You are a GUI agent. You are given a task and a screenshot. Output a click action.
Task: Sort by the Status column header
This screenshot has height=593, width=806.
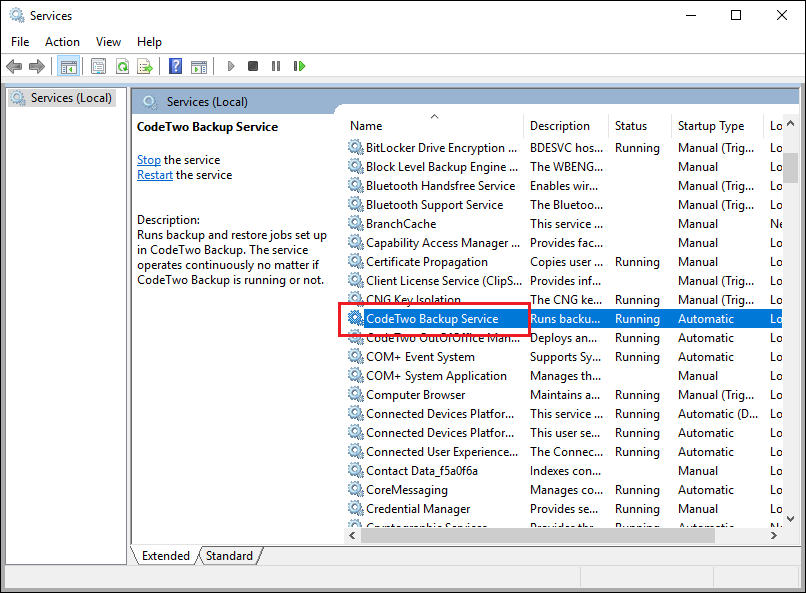click(x=640, y=126)
